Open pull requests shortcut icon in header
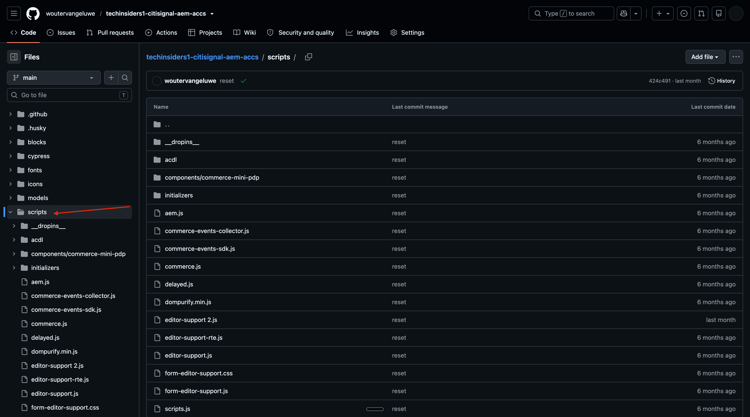750x417 pixels. (x=701, y=13)
